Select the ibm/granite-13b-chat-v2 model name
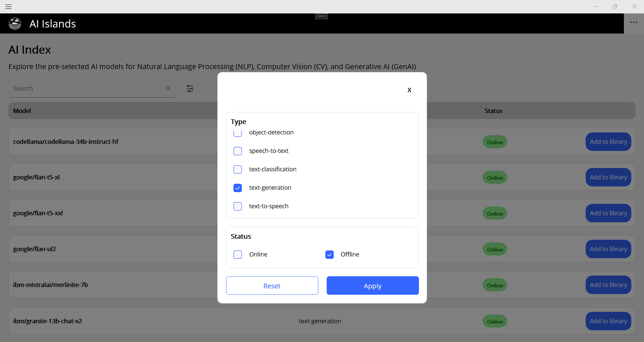This screenshot has height=342, width=644. (48, 321)
